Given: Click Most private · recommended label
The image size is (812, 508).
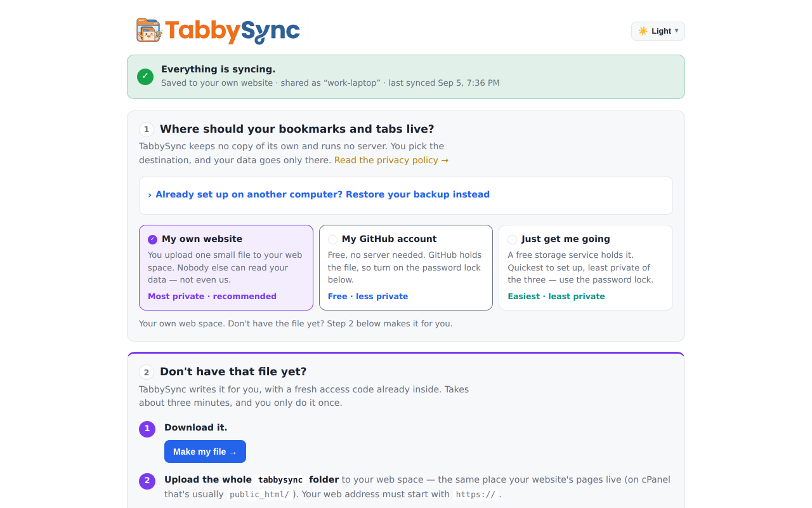Looking at the screenshot, I should point(212,297).
